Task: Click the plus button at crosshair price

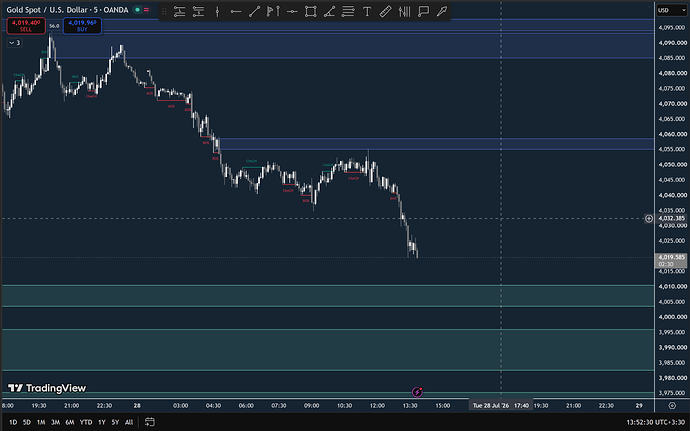Action: (x=649, y=218)
